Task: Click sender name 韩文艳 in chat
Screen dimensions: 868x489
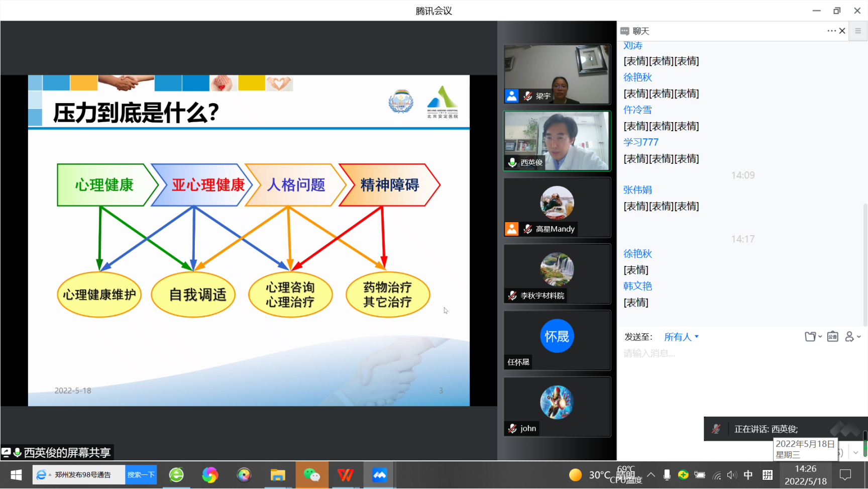Action: [637, 286]
